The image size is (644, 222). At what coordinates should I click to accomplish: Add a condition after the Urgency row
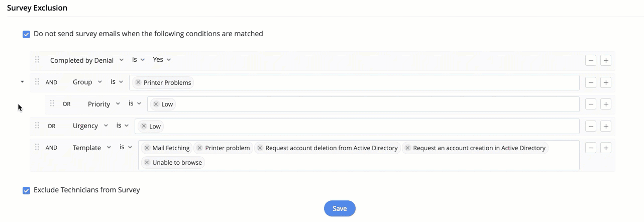click(606, 126)
